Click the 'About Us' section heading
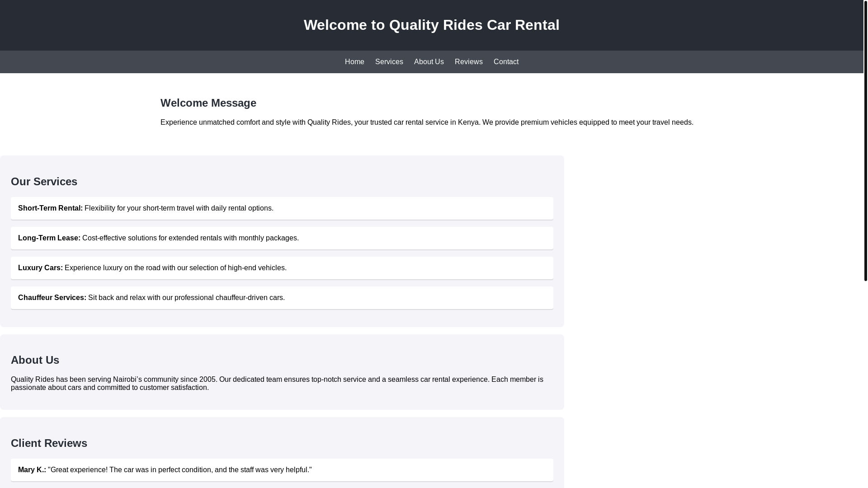The width and height of the screenshot is (868, 488). click(35, 360)
